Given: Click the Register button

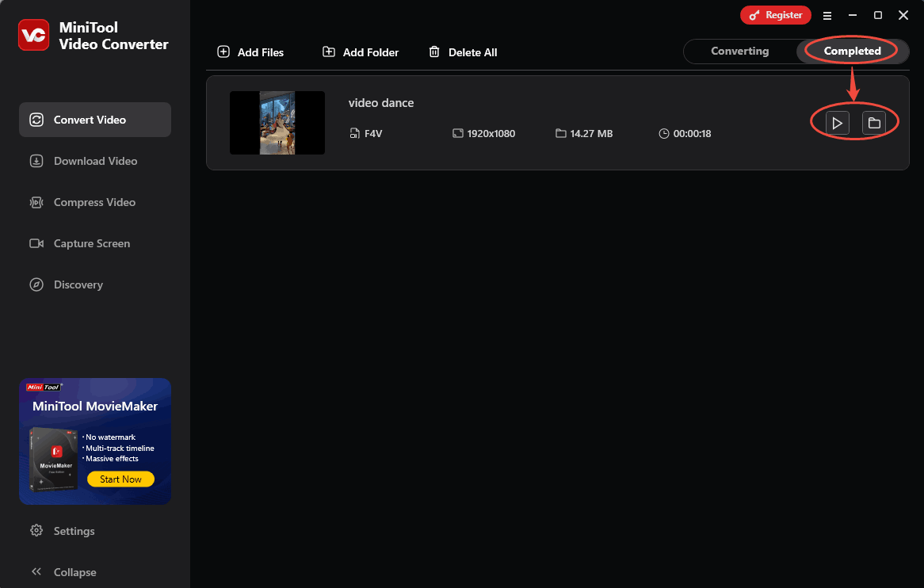Looking at the screenshot, I should 776,15.
